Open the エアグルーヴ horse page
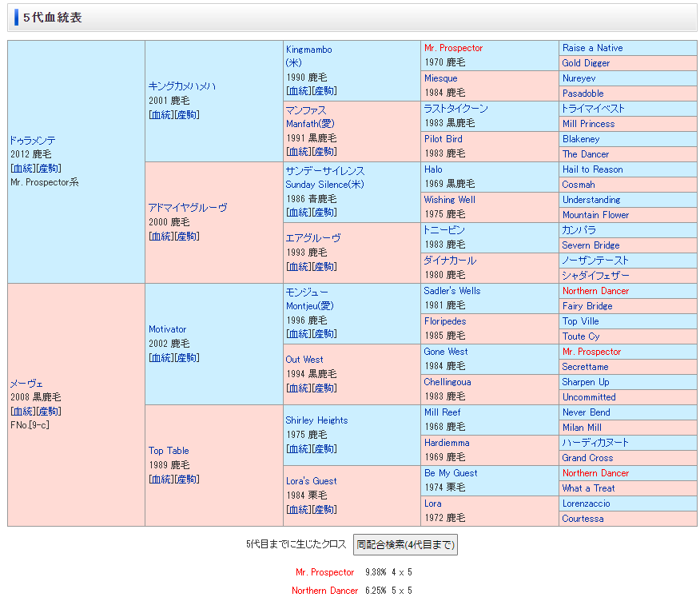 click(313, 238)
